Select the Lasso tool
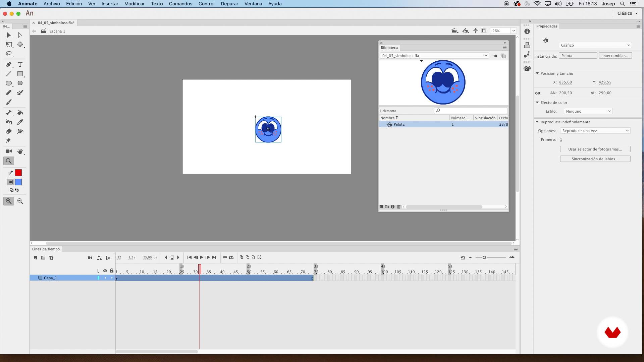Image resolution: width=644 pixels, height=362 pixels. pos(9,54)
